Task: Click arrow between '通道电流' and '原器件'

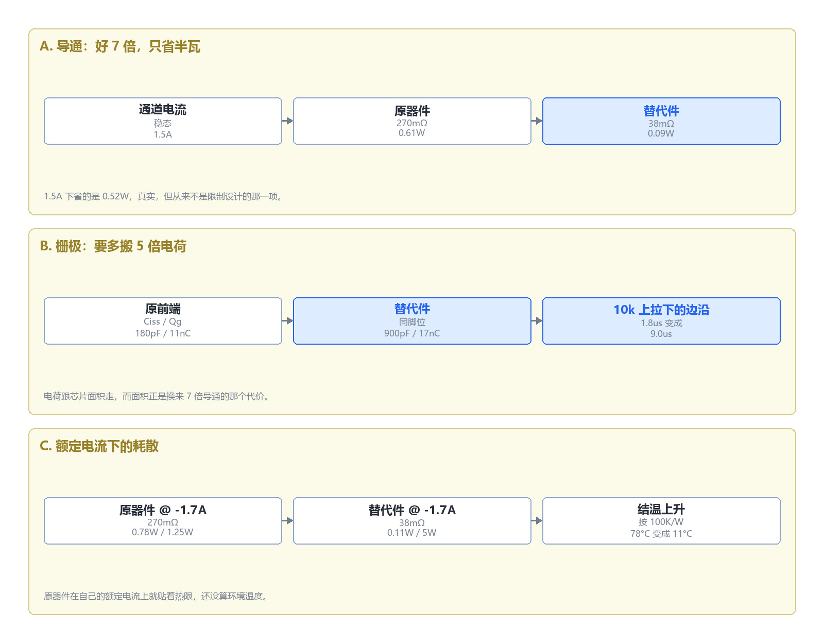Action: coord(288,121)
